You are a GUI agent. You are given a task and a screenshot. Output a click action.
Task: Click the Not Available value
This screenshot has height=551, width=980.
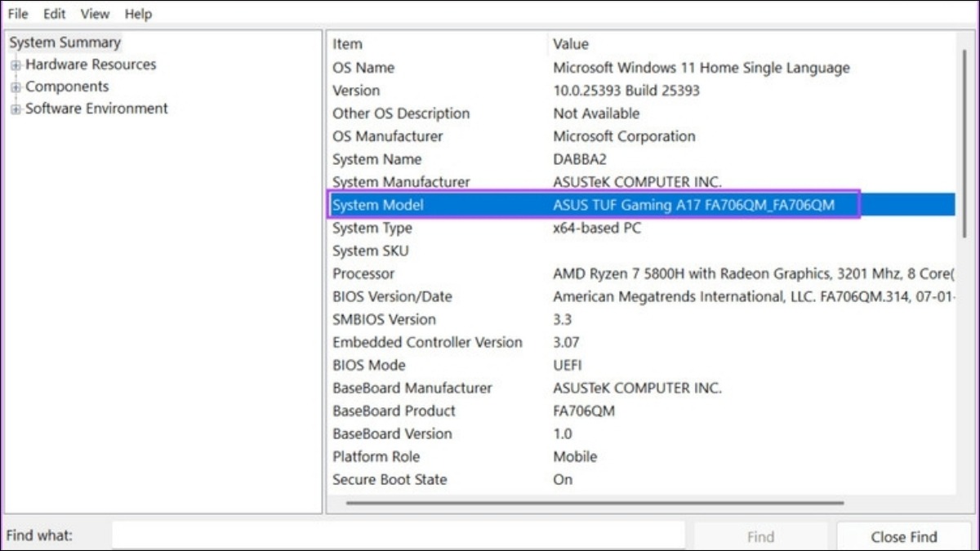click(x=596, y=113)
